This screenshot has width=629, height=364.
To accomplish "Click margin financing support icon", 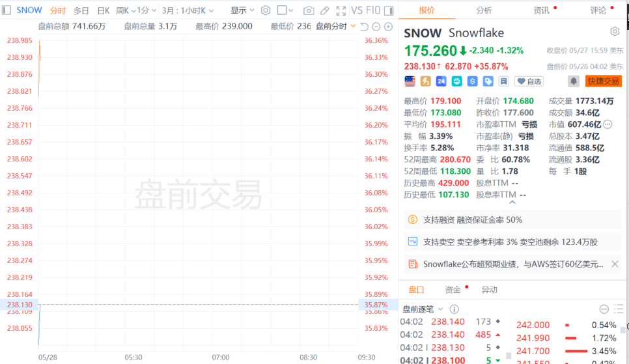I will tap(413, 219).
